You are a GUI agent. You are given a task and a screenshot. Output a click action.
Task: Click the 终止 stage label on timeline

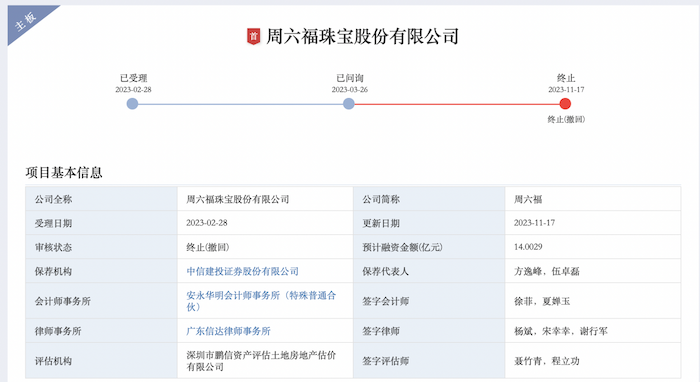[x=566, y=78]
